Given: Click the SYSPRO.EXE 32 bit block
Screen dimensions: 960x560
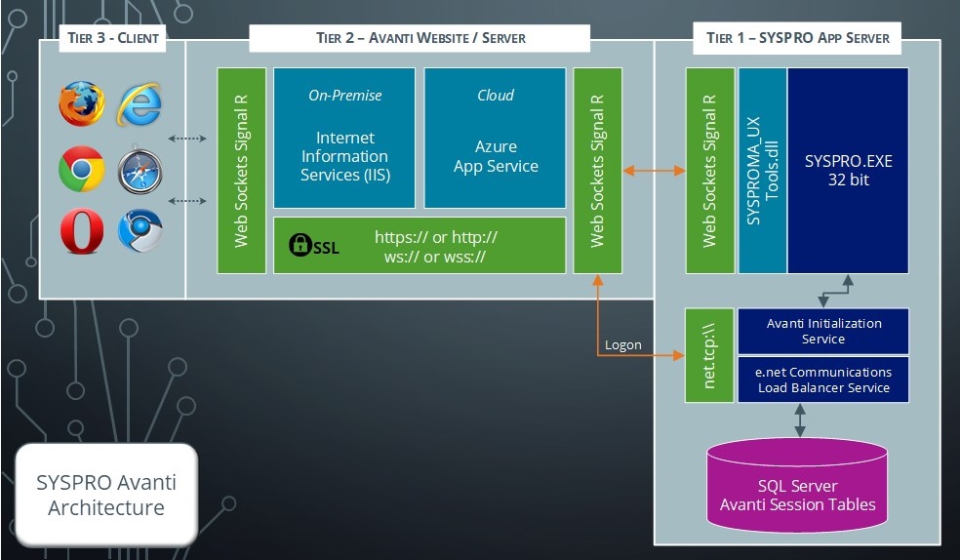Looking at the screenshot, I should click(848, 171).
